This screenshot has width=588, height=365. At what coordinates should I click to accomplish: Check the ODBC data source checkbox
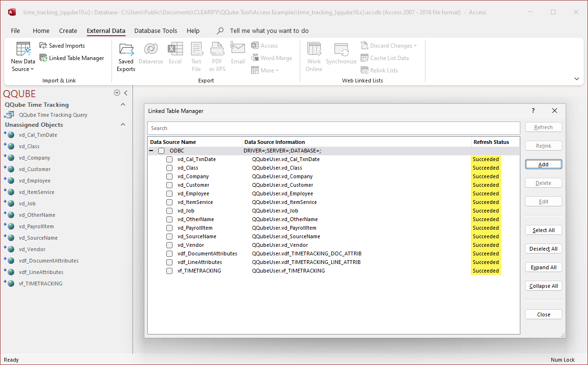tap(162, 151)
